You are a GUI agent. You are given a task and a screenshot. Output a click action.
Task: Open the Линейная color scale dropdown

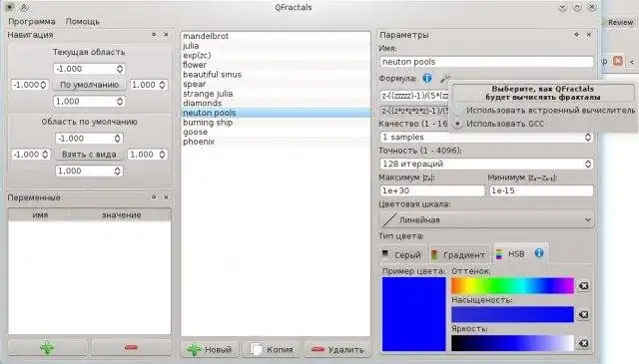tap(486, 219)
